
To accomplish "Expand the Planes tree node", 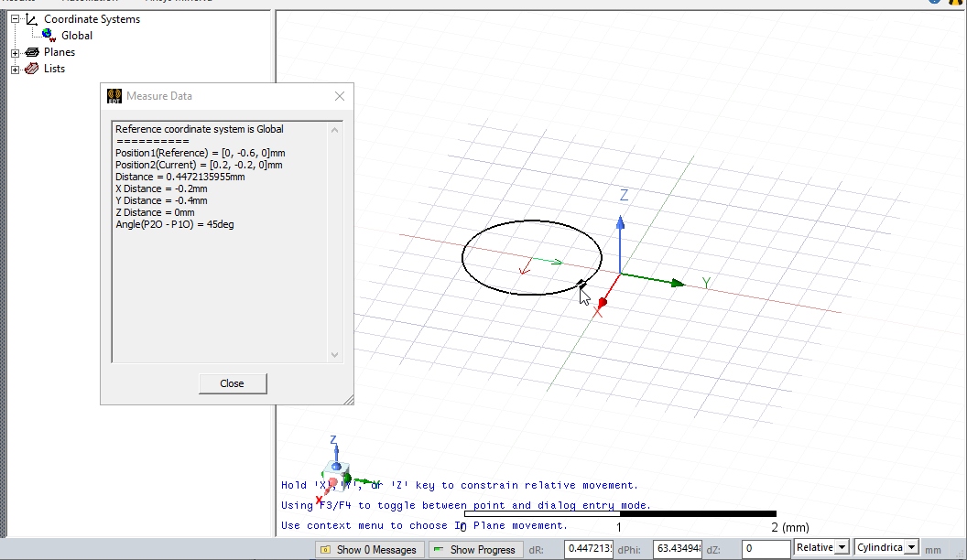I will click(x=16, y=53).
